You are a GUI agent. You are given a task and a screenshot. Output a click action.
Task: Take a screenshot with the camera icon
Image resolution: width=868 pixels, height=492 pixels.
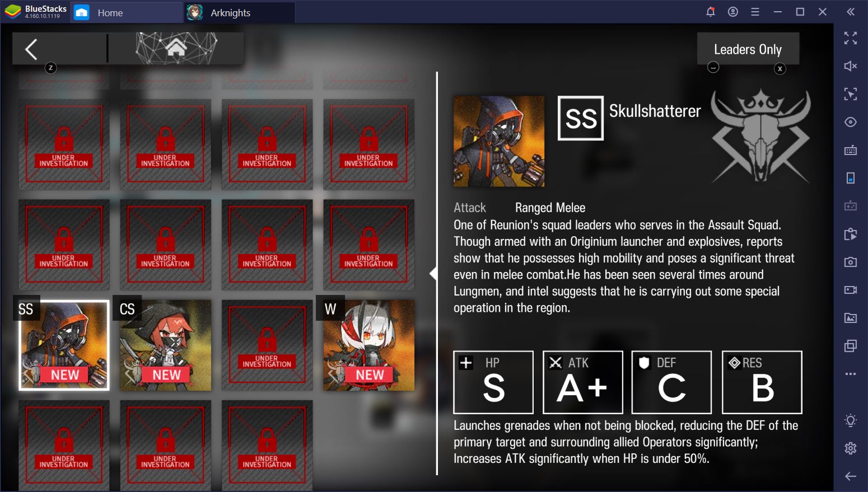click(851, 262)
